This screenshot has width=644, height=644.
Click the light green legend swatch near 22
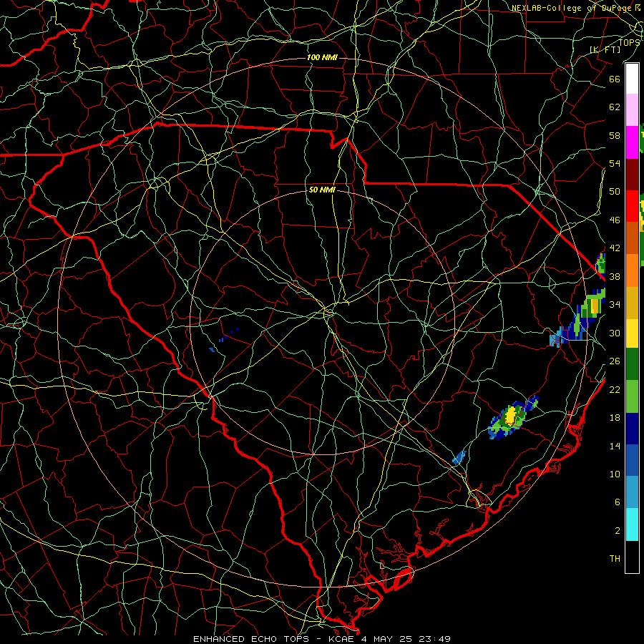click(632, 396)
